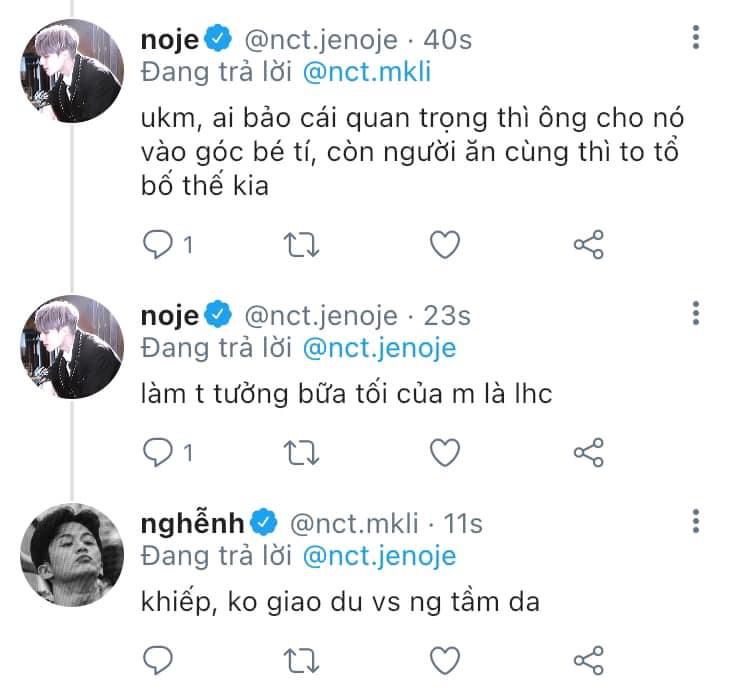Open more options on 40s noje tweet
Screen dimensions: 750x690
(696, 39)
